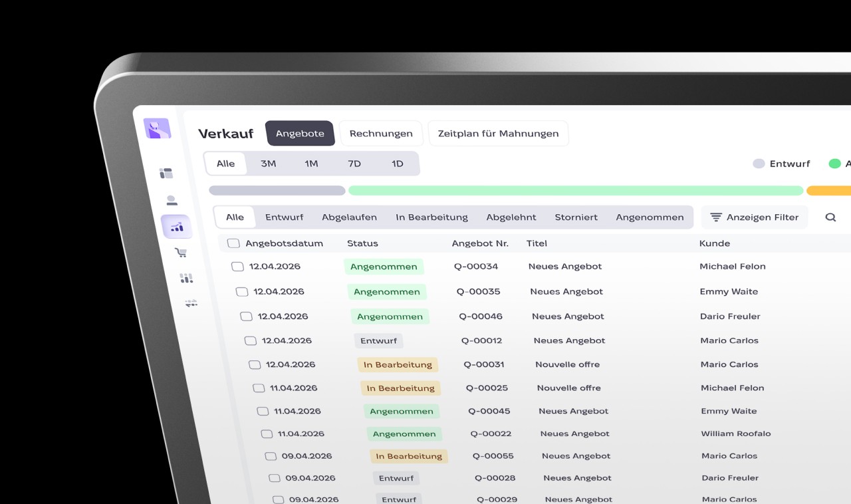Check the box for offer Q-00035

coord(242,292)
